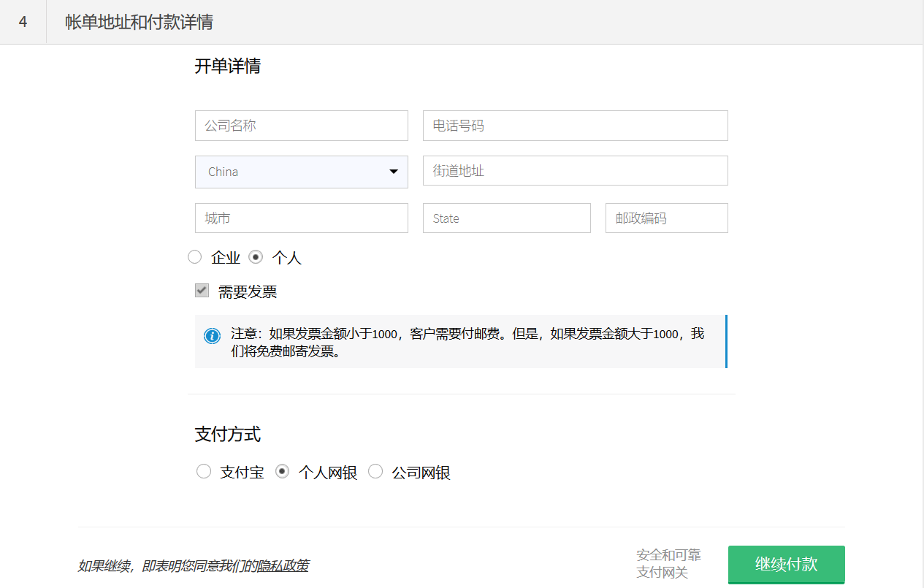Click the blue info icon in notice
The width and height of the screenshot is (924, 588).
coord(212,336)
